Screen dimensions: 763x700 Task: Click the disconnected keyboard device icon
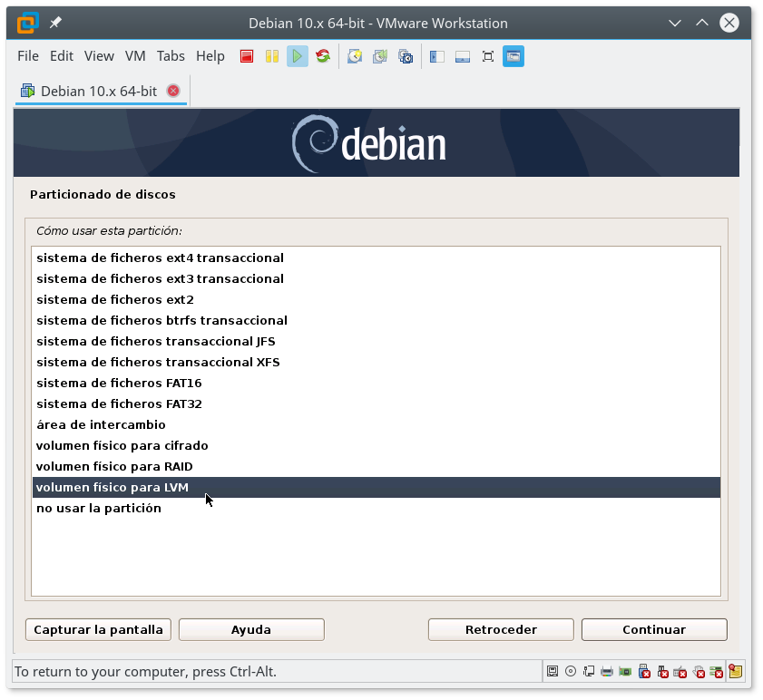point(680,672)
